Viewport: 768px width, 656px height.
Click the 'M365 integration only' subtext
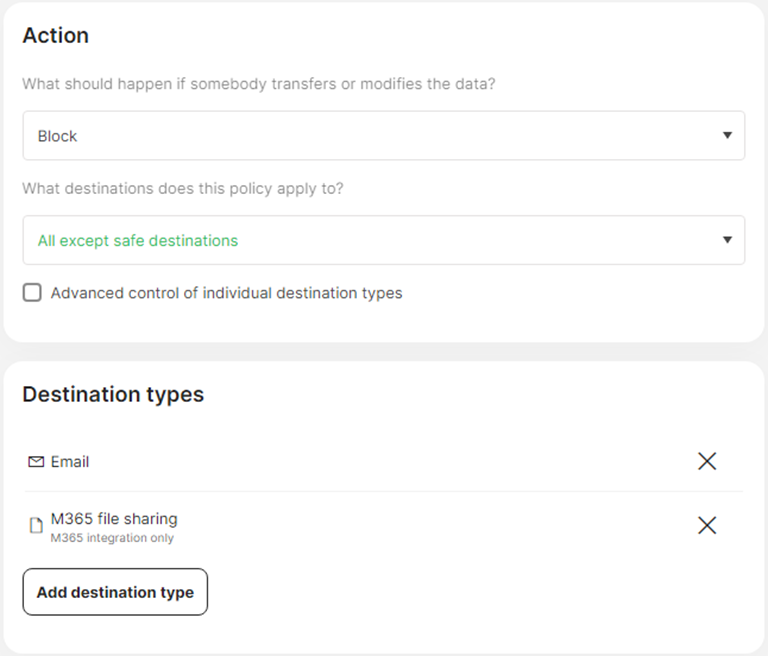112,538
